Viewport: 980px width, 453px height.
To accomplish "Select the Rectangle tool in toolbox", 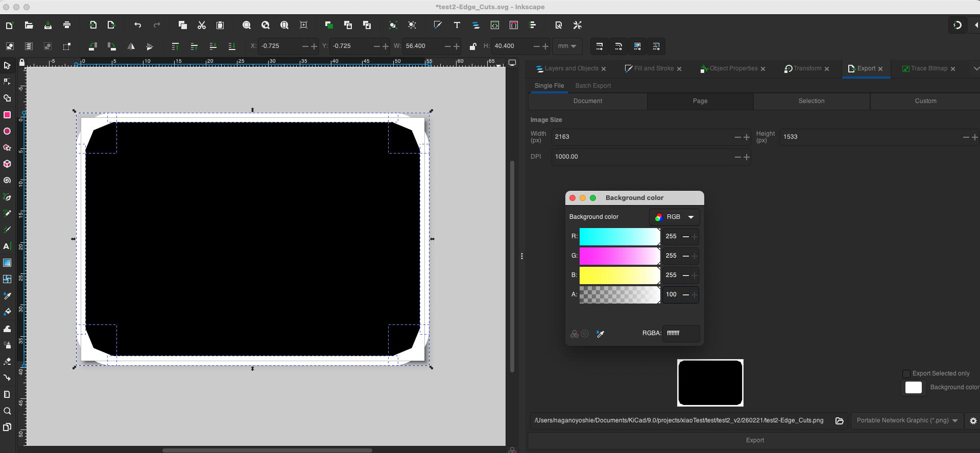I will pyautogui.click(x=7, y=115).
